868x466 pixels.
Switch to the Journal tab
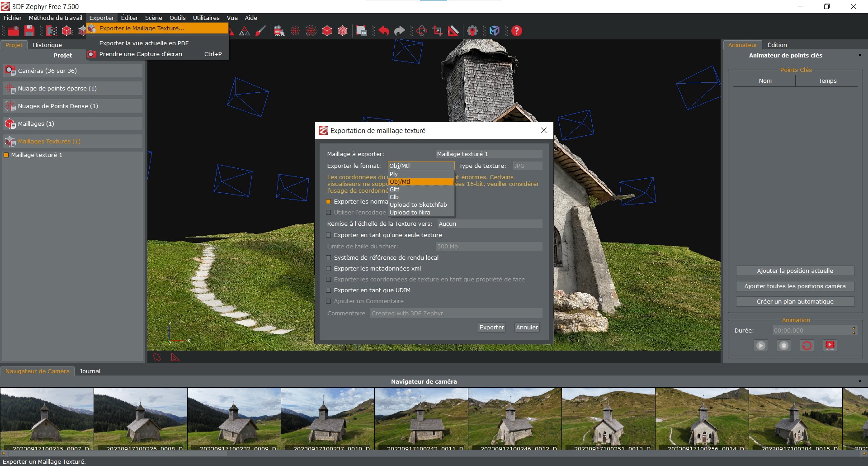[90, 371]
